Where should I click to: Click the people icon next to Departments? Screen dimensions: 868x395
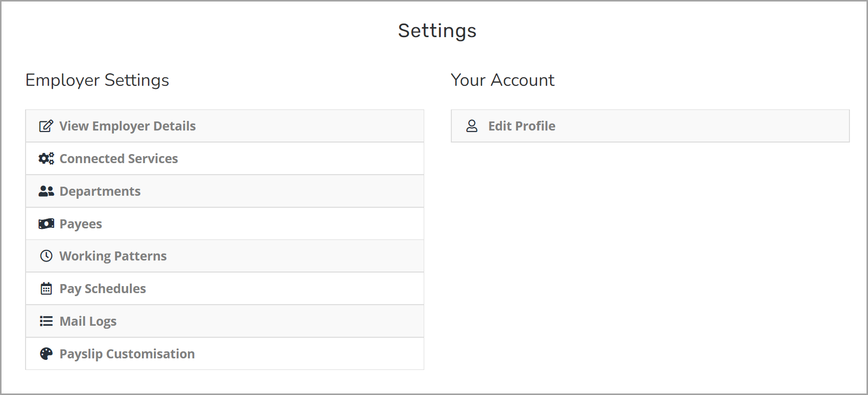pos(46,191)
